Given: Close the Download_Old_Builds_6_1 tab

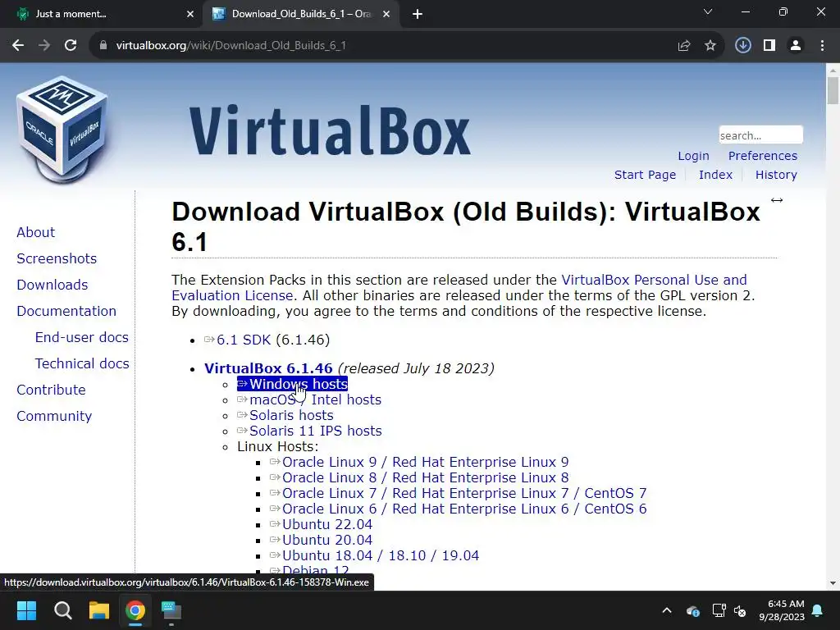Looking at the screenshot, I should click(x=386, y=14).
